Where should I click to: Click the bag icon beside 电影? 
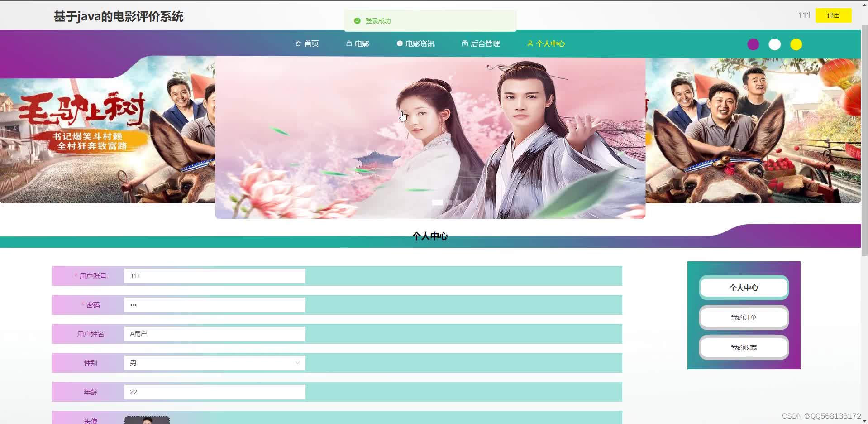(x=349, y=43)
